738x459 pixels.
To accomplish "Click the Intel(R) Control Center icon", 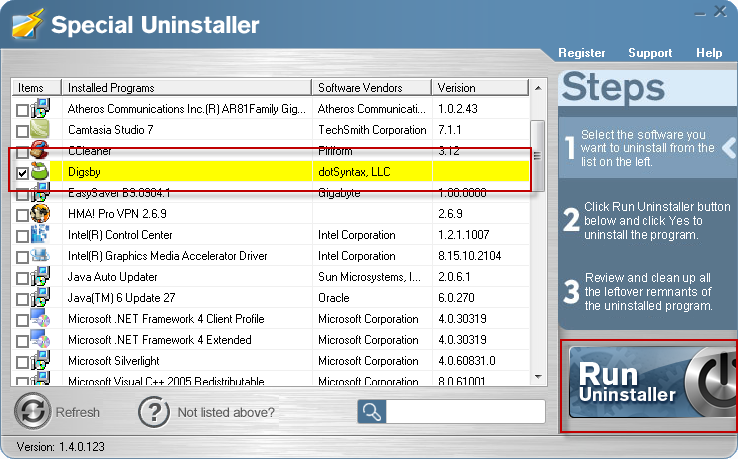I will [40, 234].
